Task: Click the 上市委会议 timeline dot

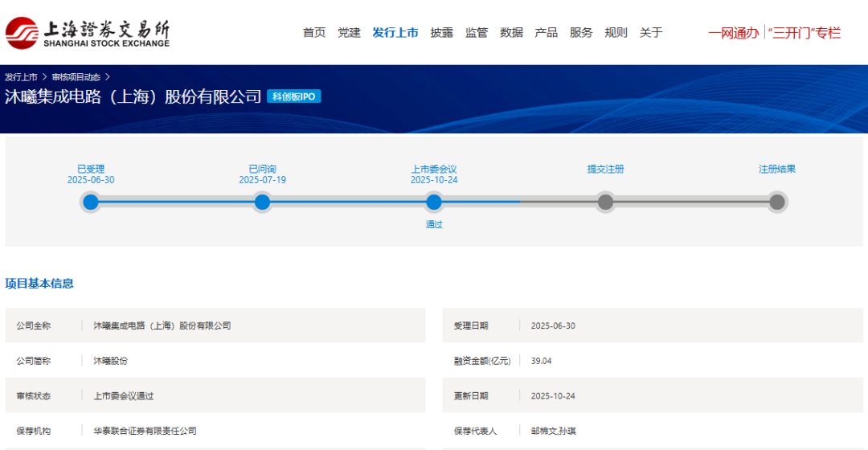Action: pos(434,202)
